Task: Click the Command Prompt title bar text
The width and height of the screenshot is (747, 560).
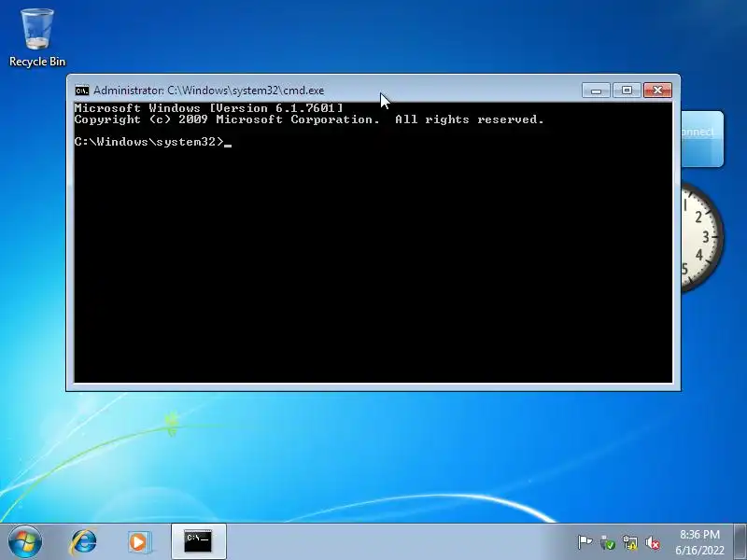Action: click(x=208, y=91)
